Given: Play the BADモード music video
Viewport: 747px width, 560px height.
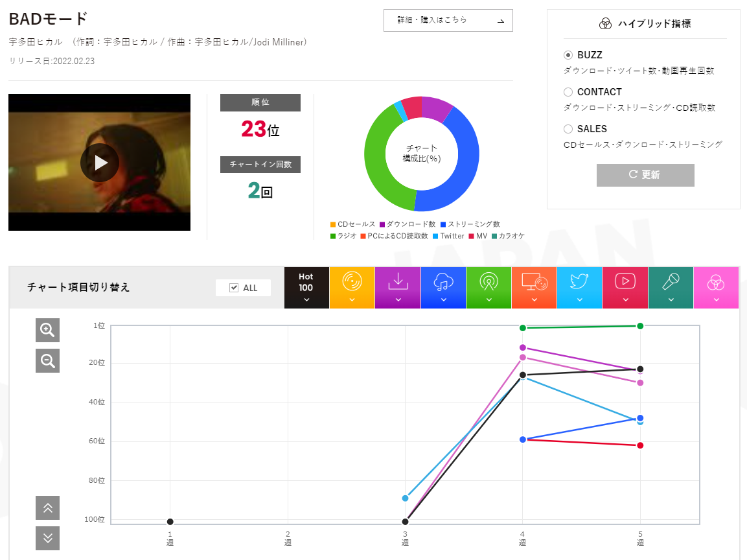Looking at the screenshot, I should pos(100,163).
